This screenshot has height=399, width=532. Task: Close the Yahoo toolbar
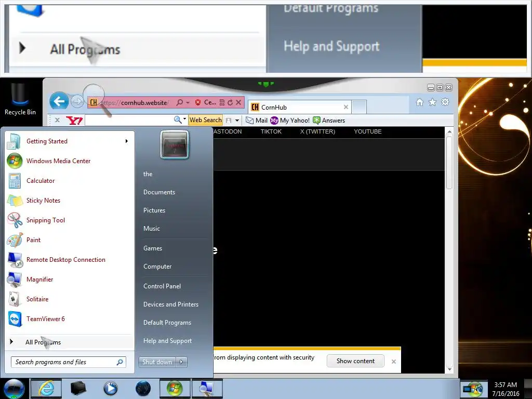57,120
